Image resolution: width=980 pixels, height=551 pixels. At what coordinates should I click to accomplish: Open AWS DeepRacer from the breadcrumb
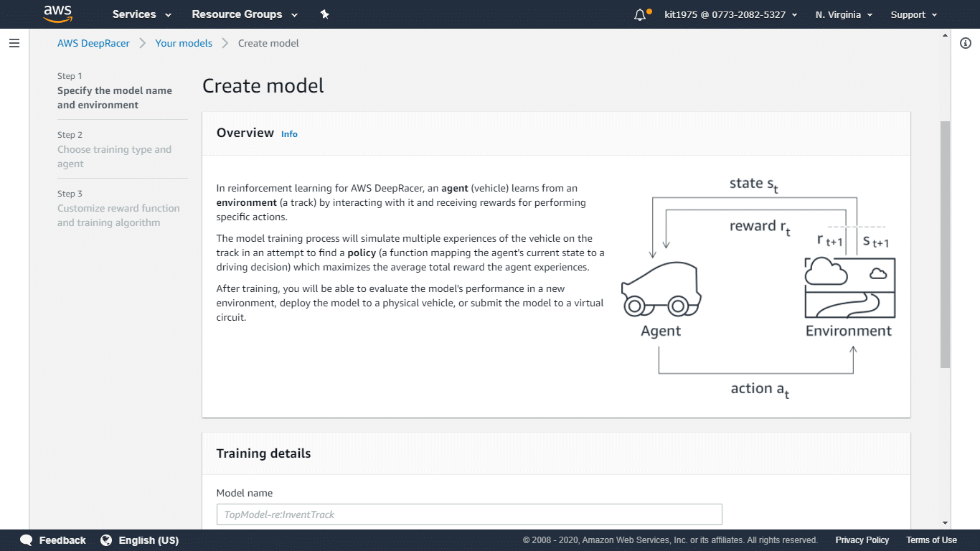pyautogui.click(x=93, y=43)
